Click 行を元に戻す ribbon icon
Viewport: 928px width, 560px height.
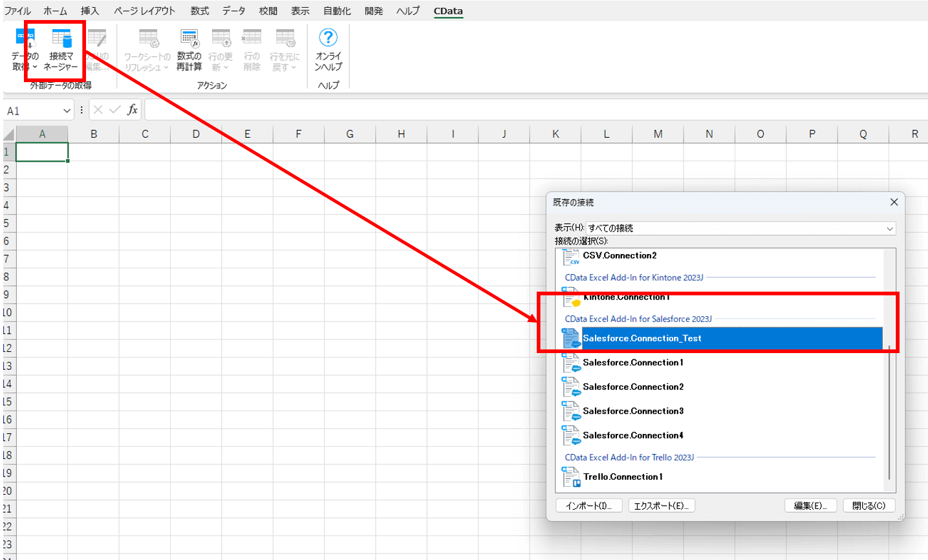tap(285, 49)
